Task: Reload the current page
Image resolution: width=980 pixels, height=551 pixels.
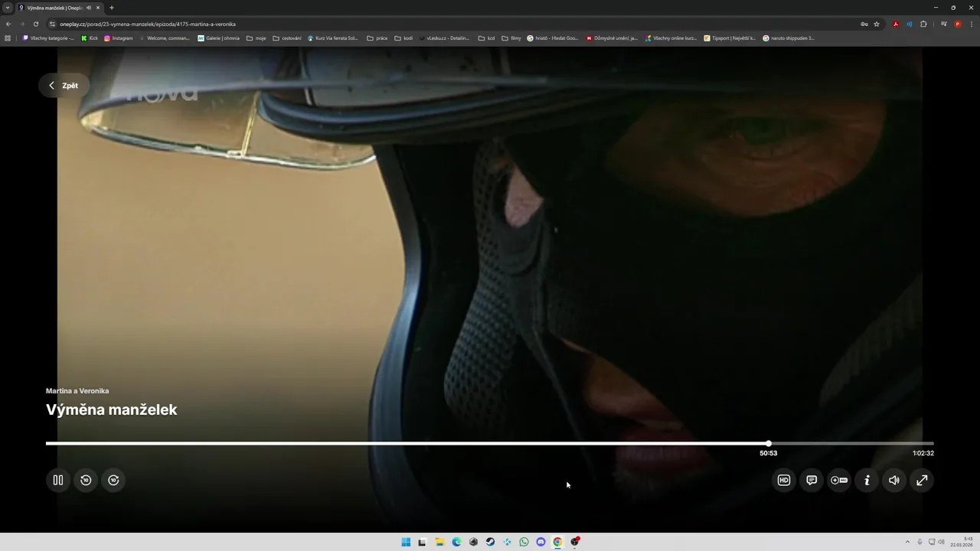Action: [35, 24]
